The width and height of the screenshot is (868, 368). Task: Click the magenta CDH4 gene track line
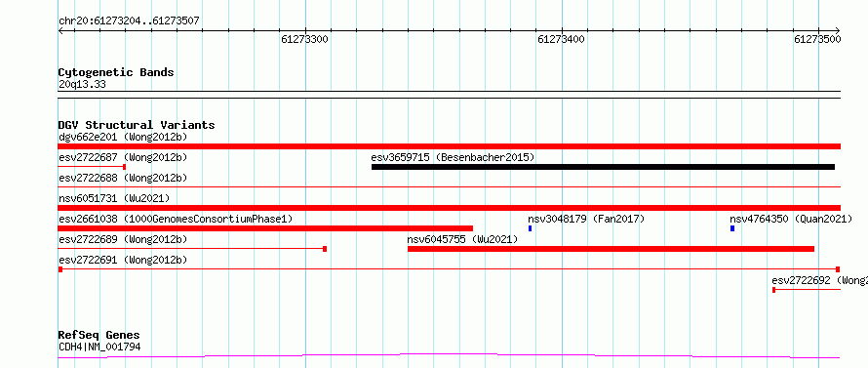pyautogui.click(x=449, y=355)
